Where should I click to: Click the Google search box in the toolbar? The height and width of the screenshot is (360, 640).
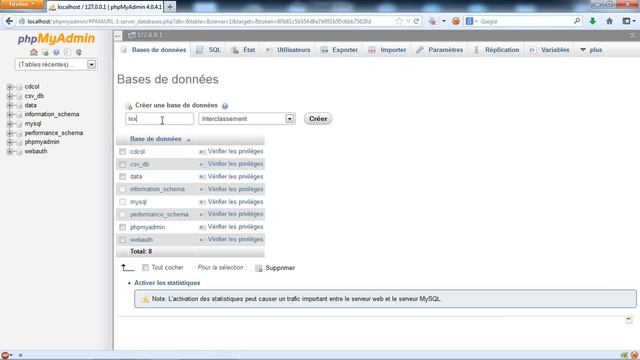click(524, 21)
